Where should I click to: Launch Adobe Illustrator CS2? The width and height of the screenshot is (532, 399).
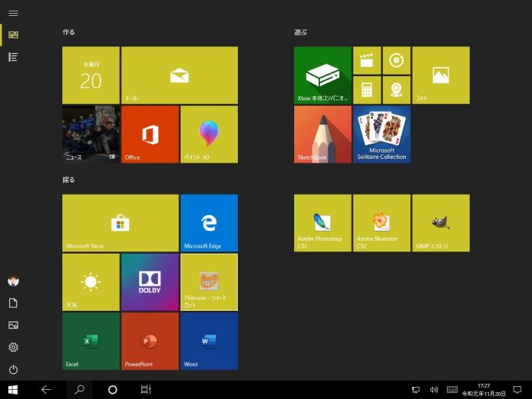pyautogui.click(x=381, y=222)
